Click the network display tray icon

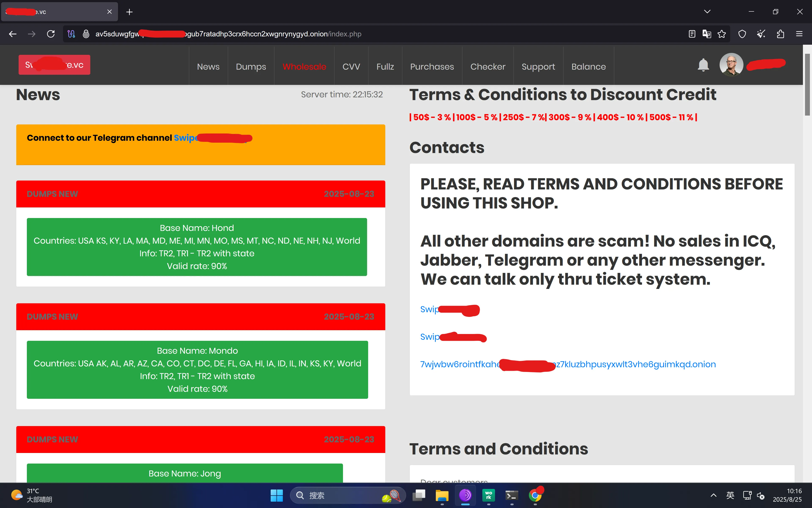coord(747,495)
